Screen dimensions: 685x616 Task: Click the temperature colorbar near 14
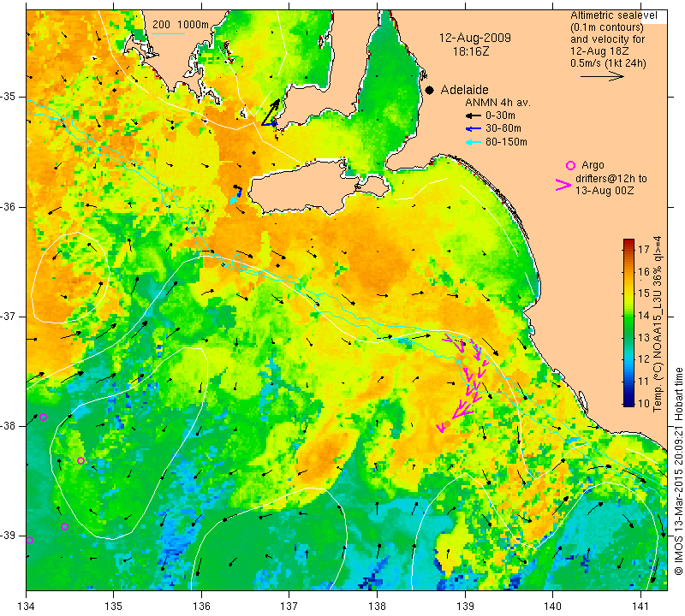pos(628,316)
